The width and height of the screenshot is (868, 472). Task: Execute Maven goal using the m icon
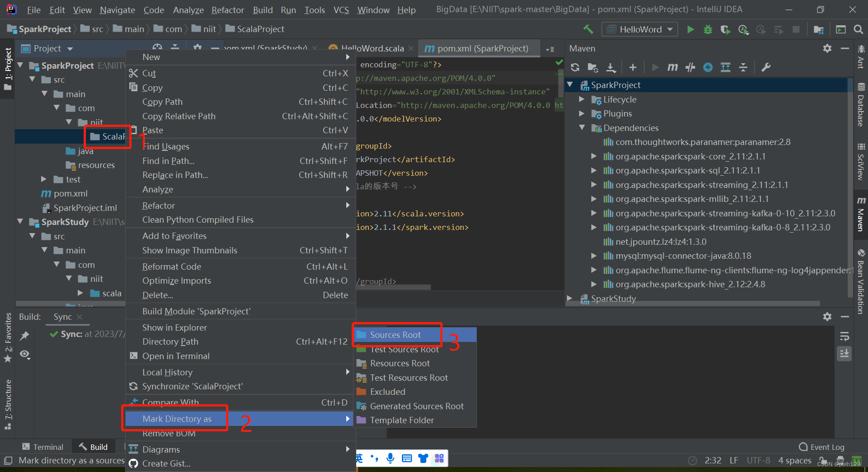point(673,67)
